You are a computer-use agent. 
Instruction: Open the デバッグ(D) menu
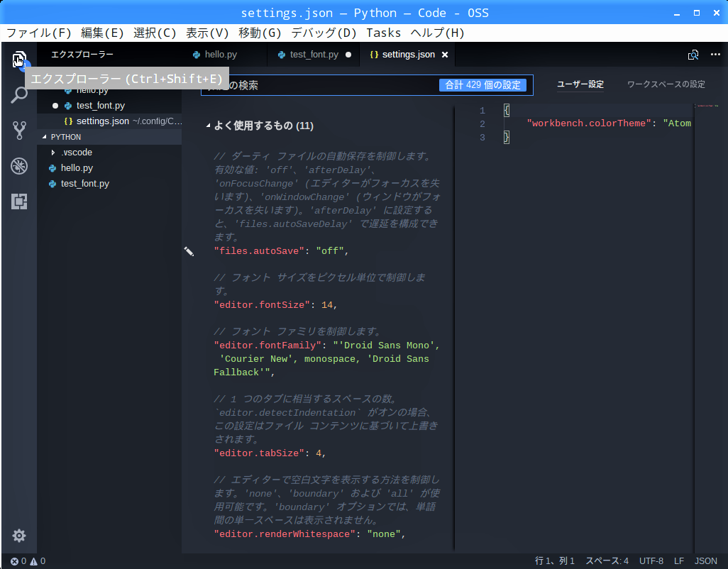tap(324, 33)
